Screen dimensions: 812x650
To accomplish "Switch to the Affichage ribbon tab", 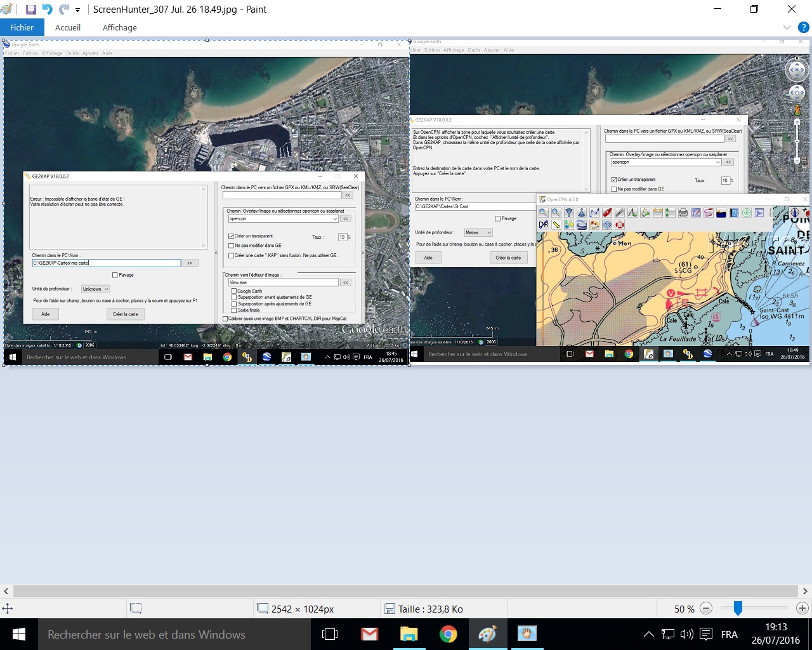I will coord(120,27).
